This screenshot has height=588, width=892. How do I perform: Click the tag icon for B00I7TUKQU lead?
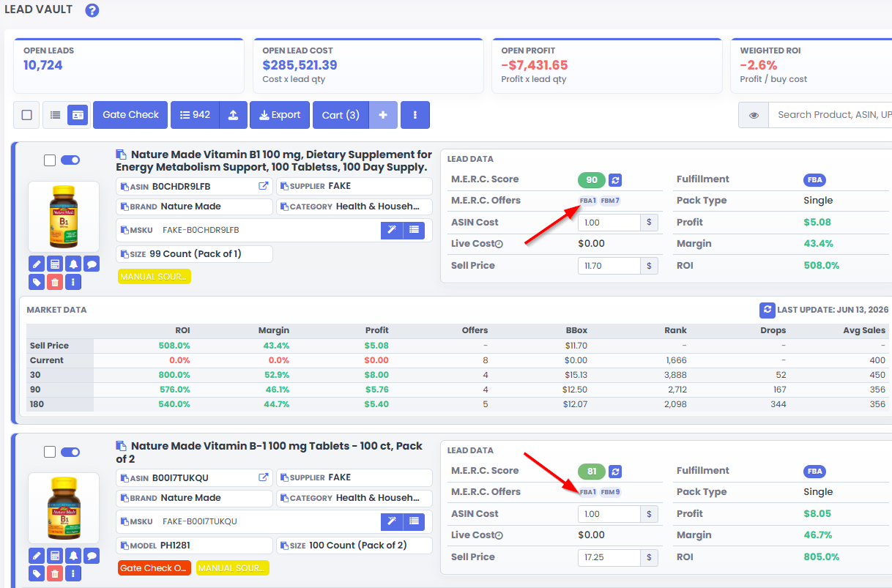(37, 573)
